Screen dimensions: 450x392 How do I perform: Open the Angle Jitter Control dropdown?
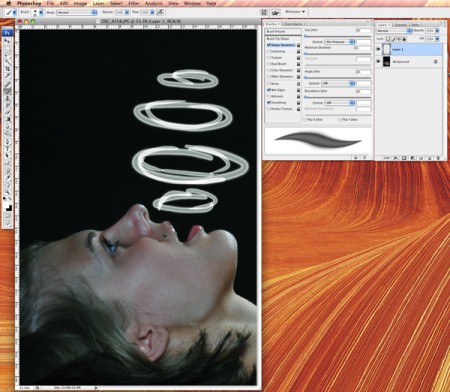(338, 83)
